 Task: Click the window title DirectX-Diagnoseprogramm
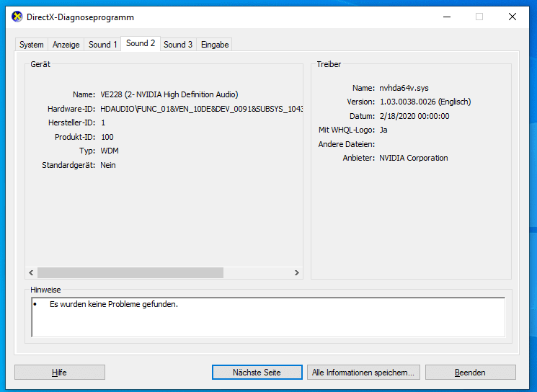[80, 17]
